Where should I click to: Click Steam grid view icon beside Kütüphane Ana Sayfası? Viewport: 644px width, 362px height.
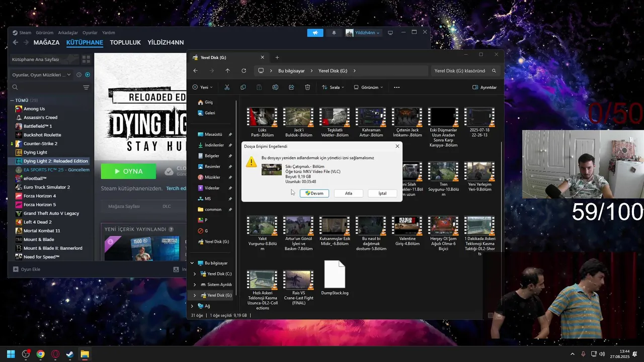(86, 59)
